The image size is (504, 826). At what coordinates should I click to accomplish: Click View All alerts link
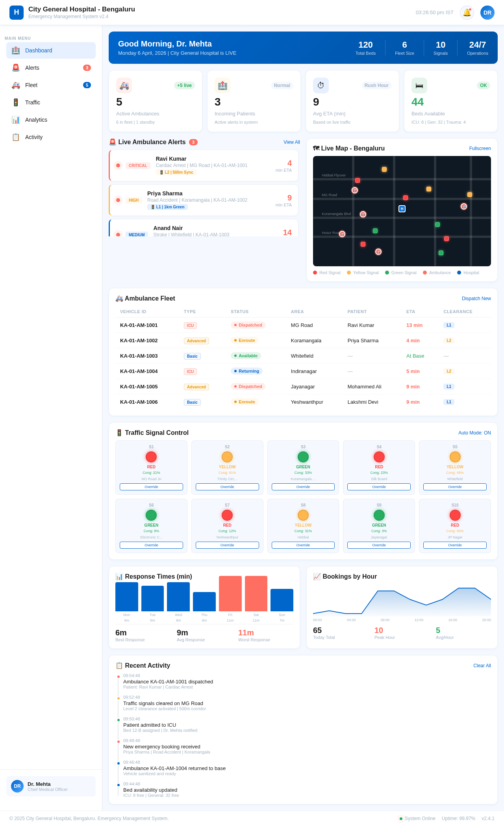(292, 142)
